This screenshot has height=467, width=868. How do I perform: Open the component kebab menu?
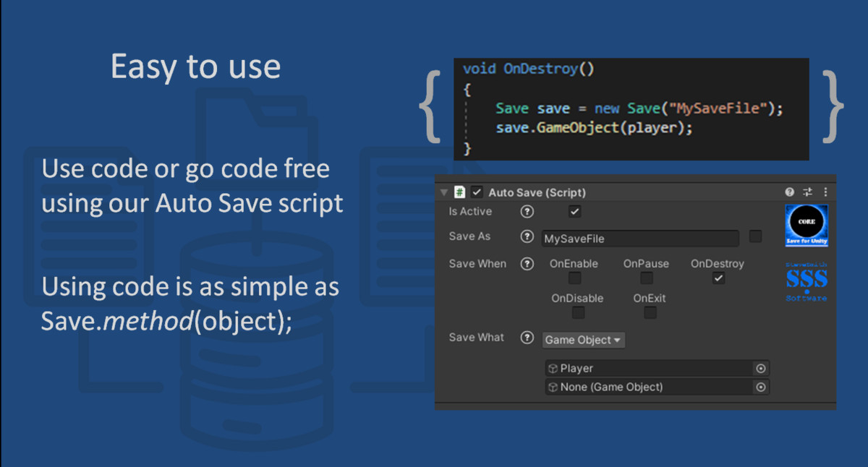825,192
